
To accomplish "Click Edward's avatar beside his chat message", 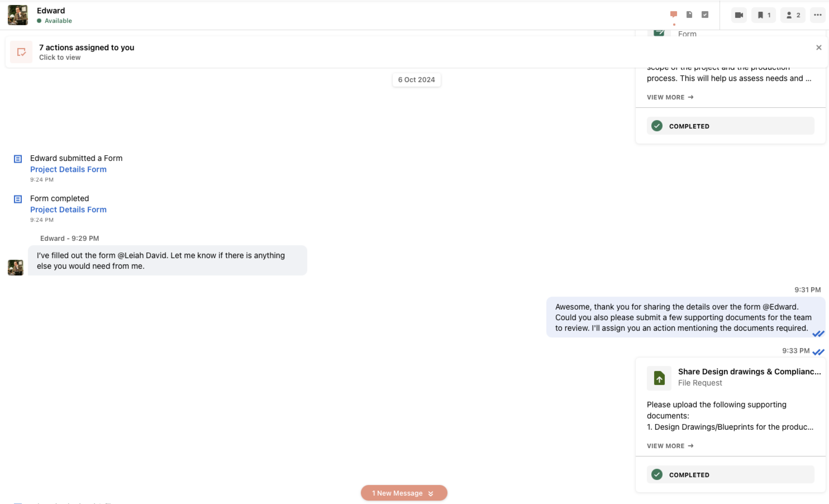I will tap(15, 267).
